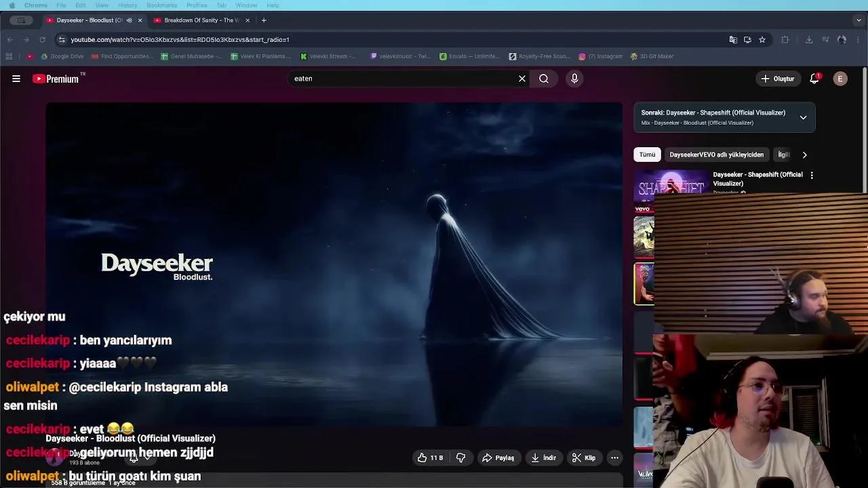Switch to Breakdown Of Sanity tab

click(x=201, y=20)
